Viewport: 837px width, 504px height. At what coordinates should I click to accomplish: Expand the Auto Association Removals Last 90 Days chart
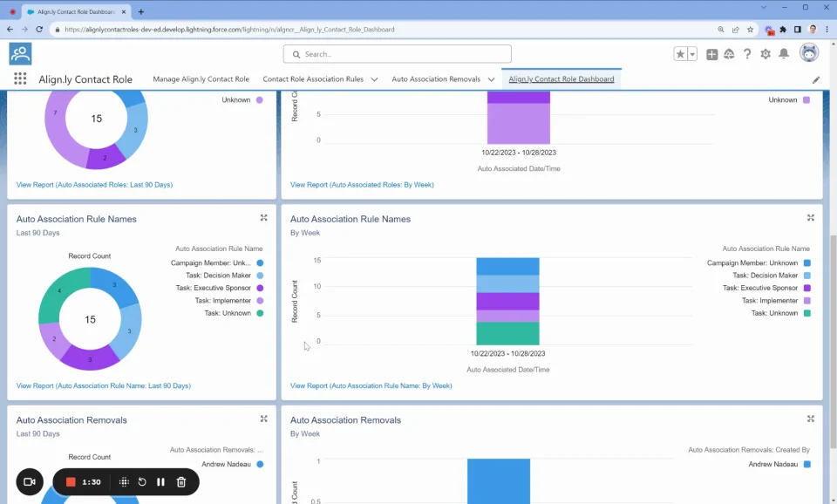pyautogui.click(x=263, y=419)
